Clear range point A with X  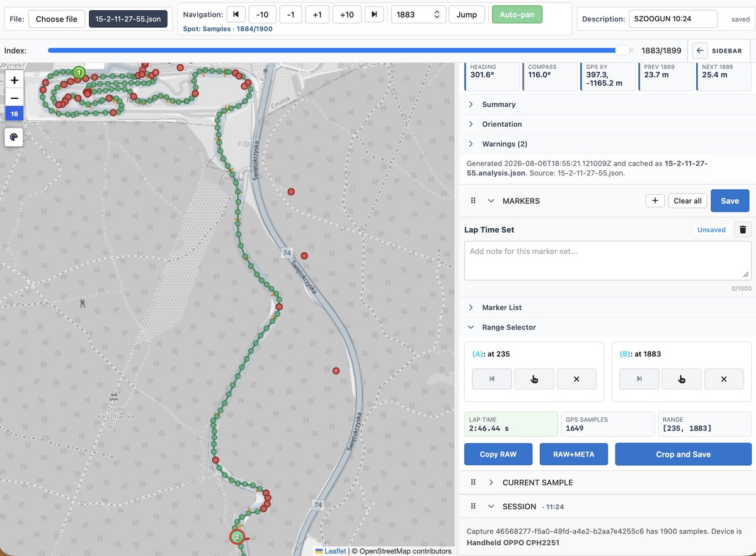576,379
